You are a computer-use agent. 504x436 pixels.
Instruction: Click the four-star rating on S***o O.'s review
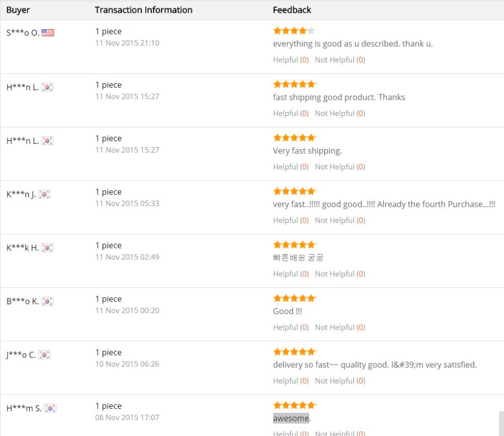tap(294, 31)
